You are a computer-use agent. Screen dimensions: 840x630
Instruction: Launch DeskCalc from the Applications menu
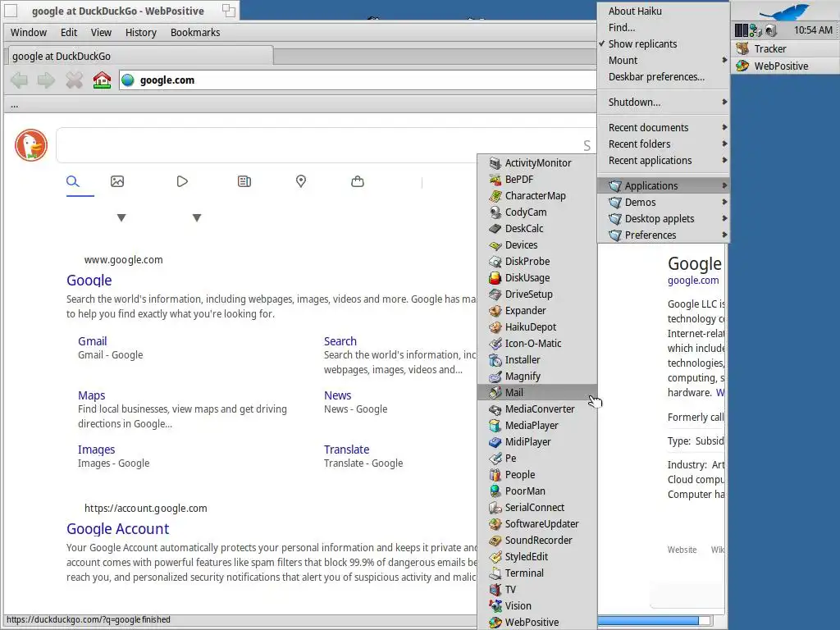point(536,229)
